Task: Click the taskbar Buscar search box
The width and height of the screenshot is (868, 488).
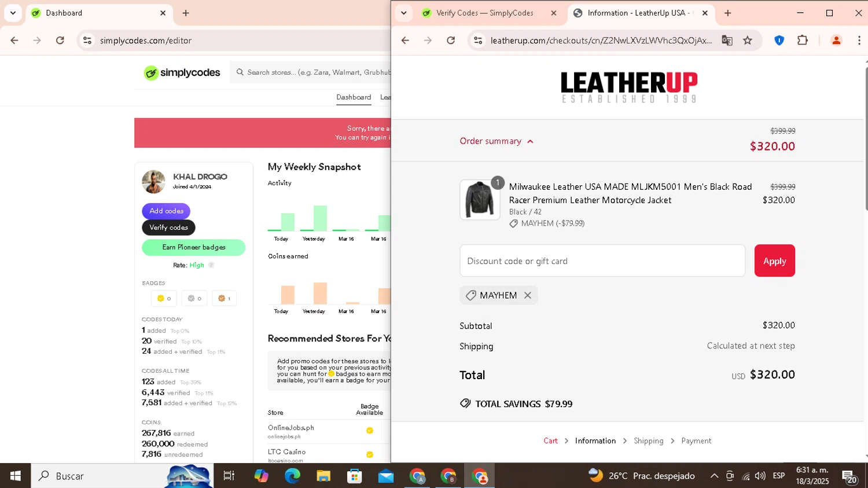Action: point(122,476)
